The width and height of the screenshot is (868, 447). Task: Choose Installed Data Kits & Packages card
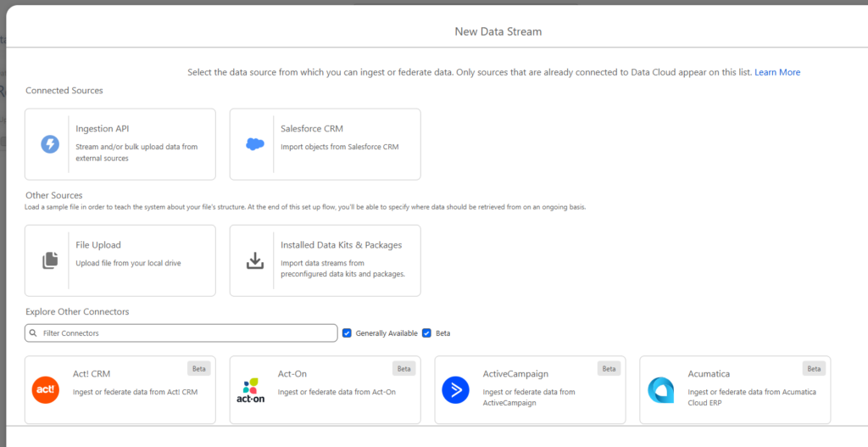coord(325,260)
